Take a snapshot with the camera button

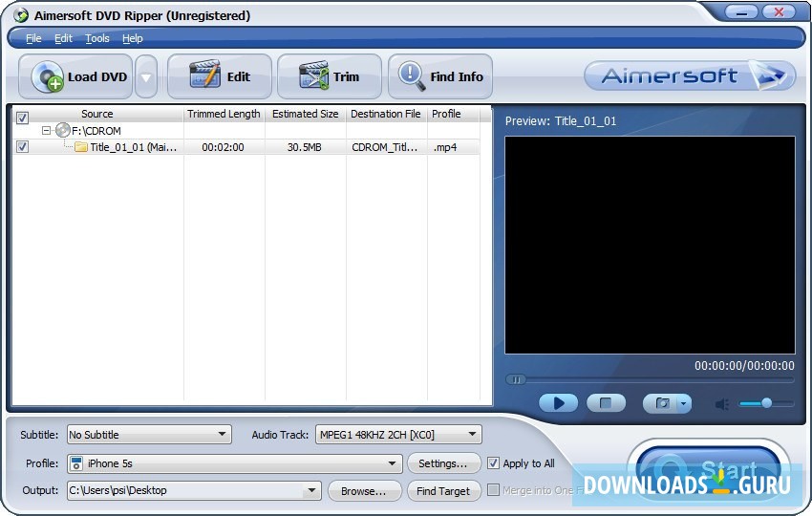click(661, 403)
